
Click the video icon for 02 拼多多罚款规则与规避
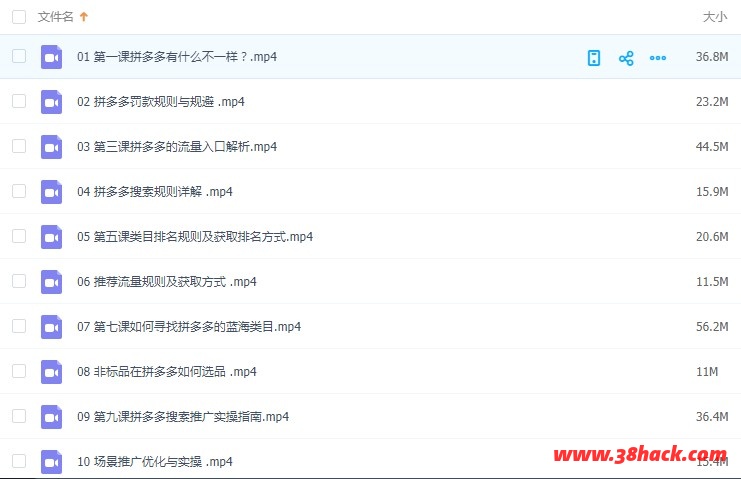(52, 102)
